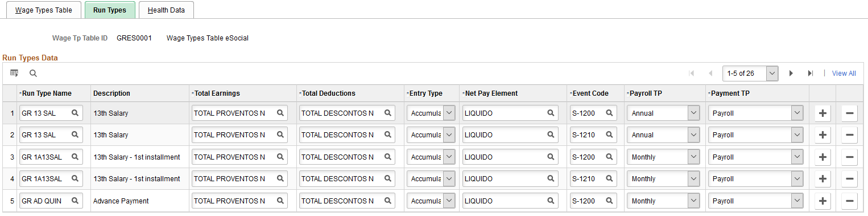Switch to the Health Data tab
Screen dimensions: 868x216
pos(166,10)
